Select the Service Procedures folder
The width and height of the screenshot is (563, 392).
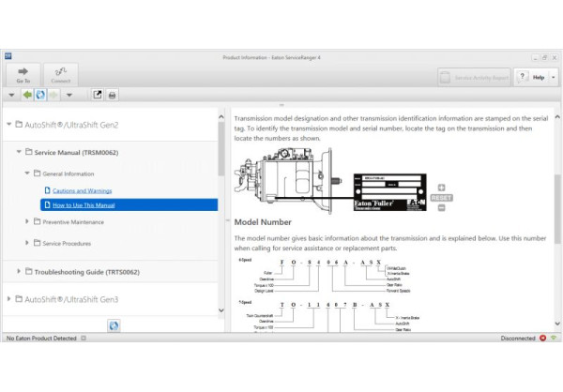pos(66,243)
